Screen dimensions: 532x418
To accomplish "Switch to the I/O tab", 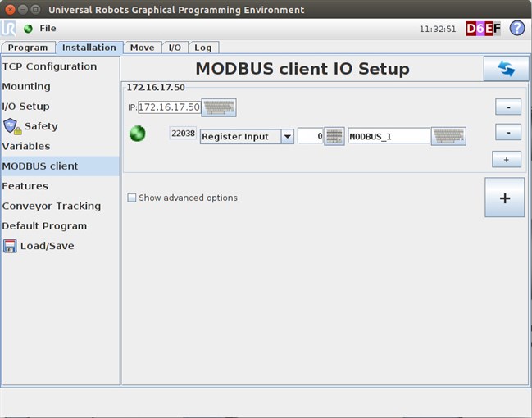I will 175,48.
